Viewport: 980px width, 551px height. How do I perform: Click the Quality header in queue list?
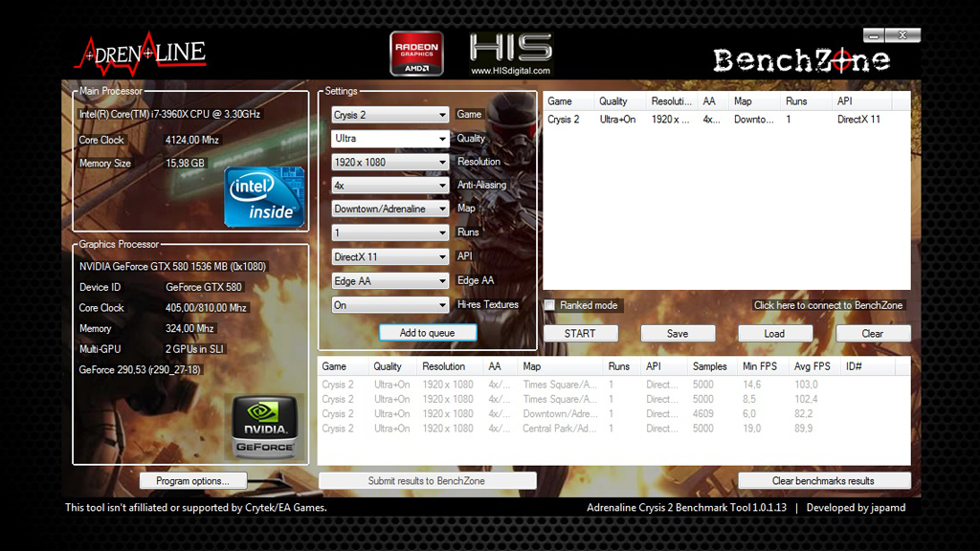click(619, 101)
